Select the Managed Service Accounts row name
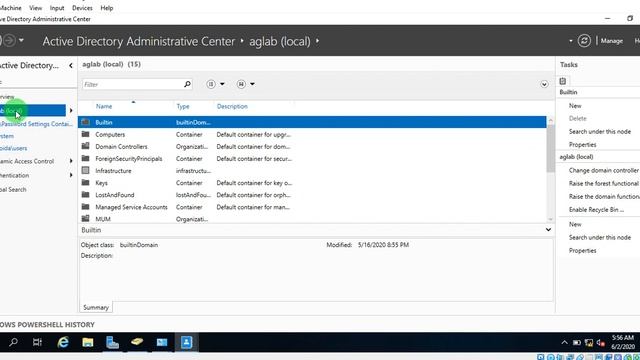Screen dimensions: 640x360 (x=131, y=207)
